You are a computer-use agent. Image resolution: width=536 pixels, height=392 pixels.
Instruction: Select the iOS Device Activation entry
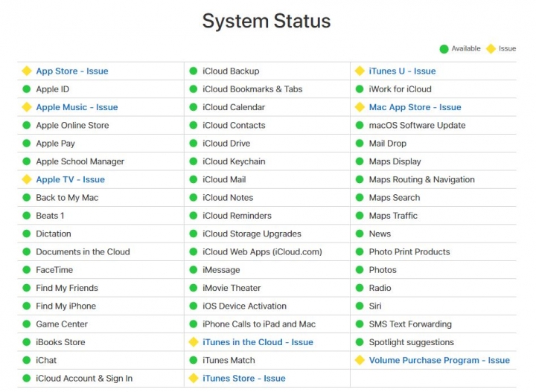coord(244,306)
